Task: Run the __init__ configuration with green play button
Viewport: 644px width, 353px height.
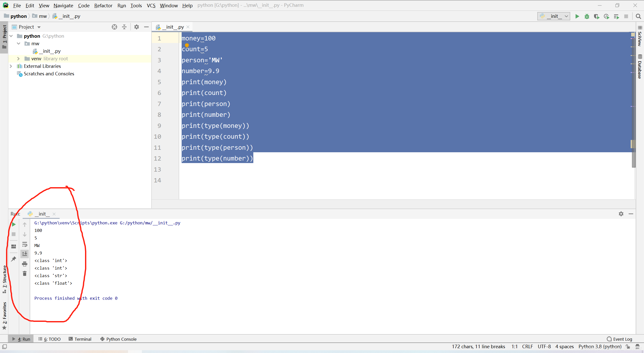Action: tap(577, 16)
